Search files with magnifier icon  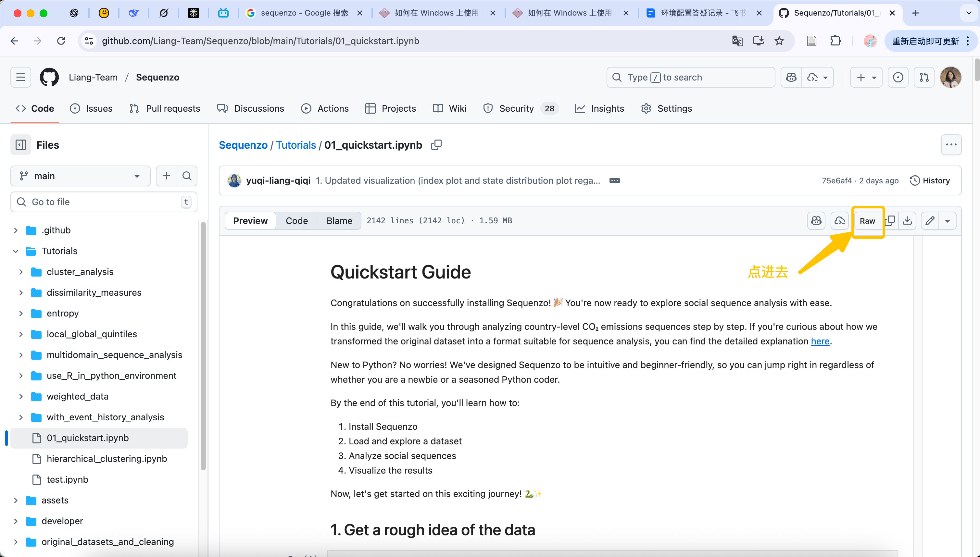pos(187,176)
